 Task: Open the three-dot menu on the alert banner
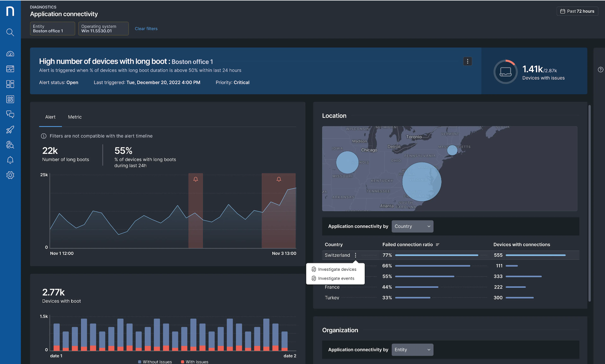point(467,61)
